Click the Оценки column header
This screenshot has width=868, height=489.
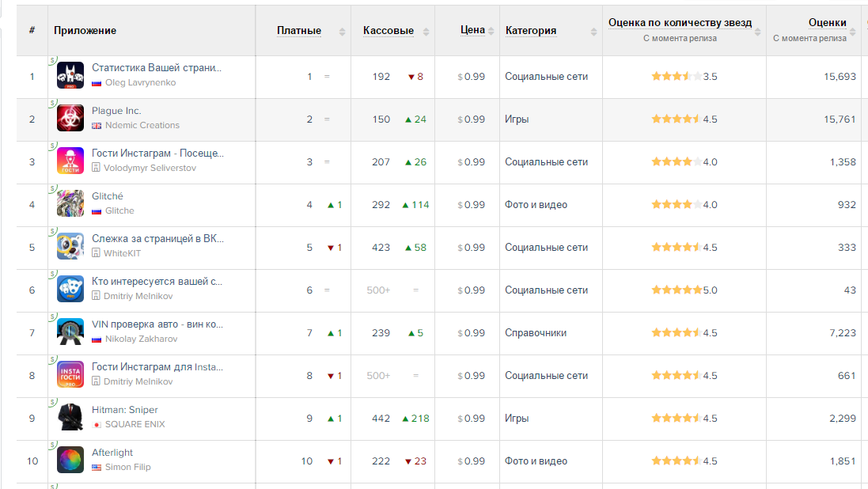(x=827, y=23)
